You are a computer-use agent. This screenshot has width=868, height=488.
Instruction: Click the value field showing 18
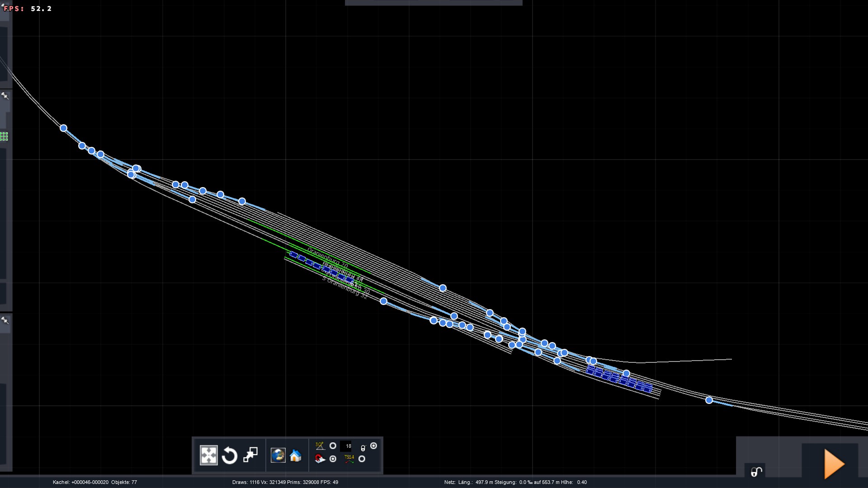[346, 446]
